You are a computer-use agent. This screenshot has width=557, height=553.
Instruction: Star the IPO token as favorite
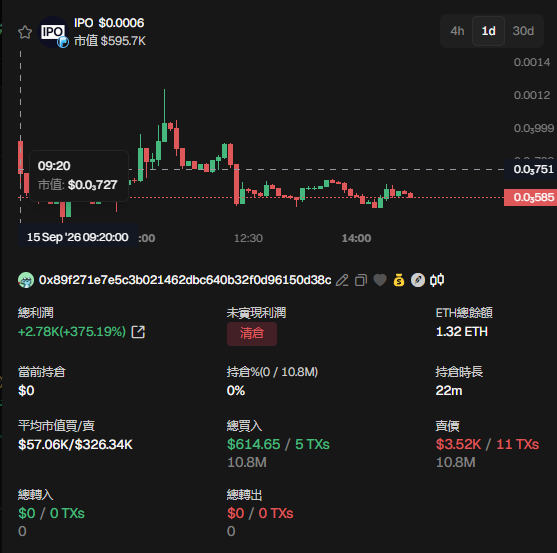click(x=25, y=32)
